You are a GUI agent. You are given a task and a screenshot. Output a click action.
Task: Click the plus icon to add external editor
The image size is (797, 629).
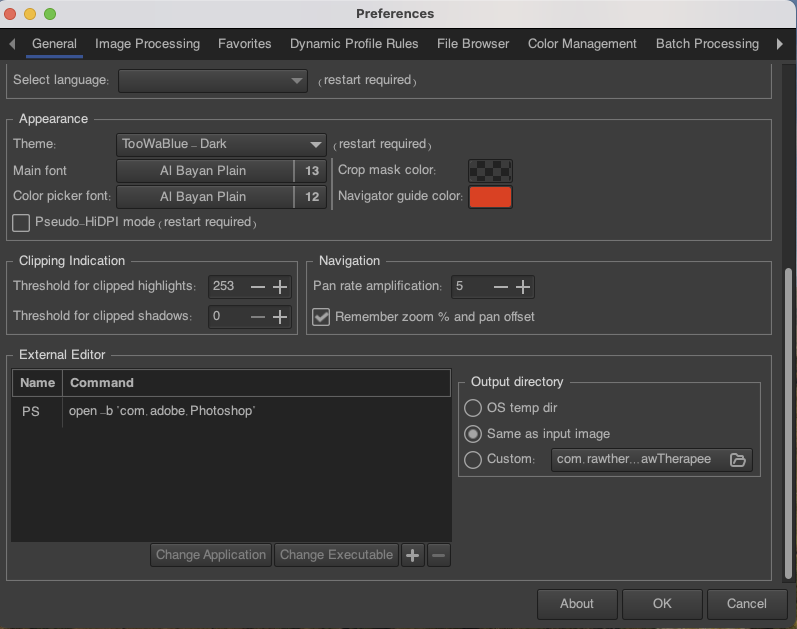click(x=413, y=555)
